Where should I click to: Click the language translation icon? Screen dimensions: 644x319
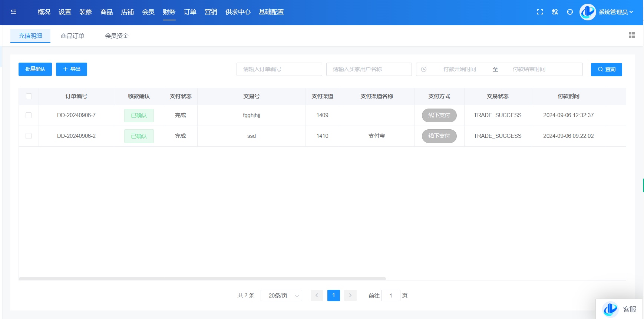(555, 12)
